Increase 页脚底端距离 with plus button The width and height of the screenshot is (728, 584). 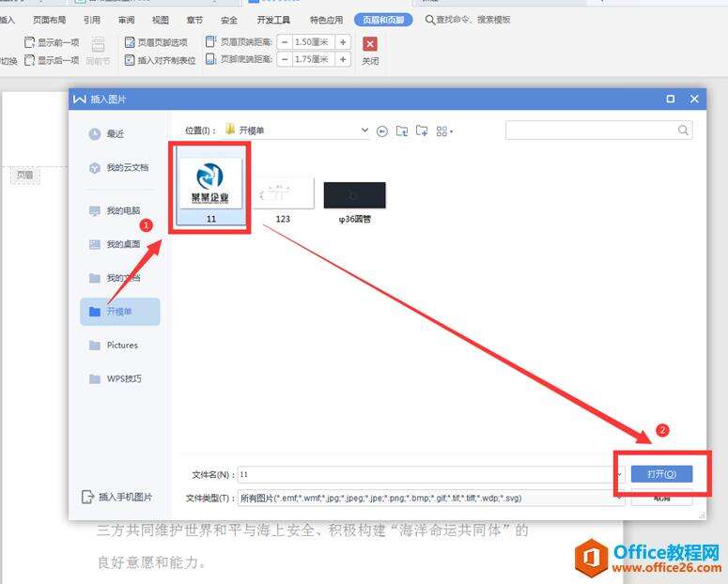[343, 59]
